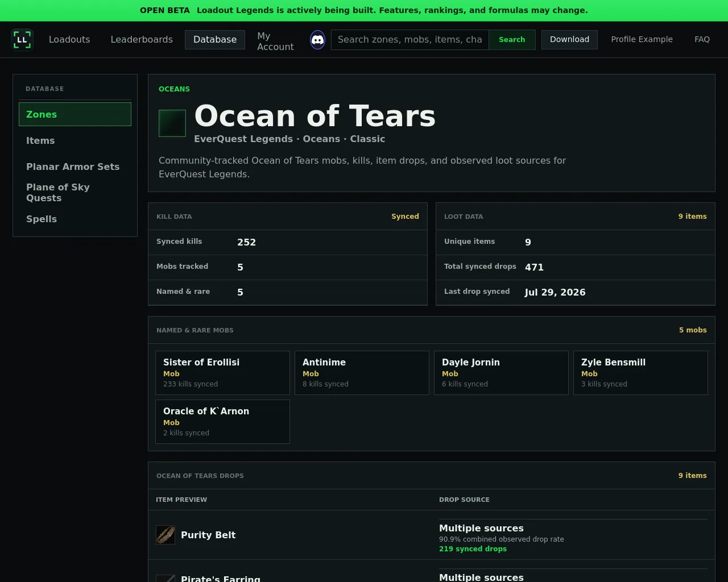This screenshot has width=728, height=582.
Task: Click the DROP SOURCE column header
Action: pyautogui.click(x=464, y=500)
